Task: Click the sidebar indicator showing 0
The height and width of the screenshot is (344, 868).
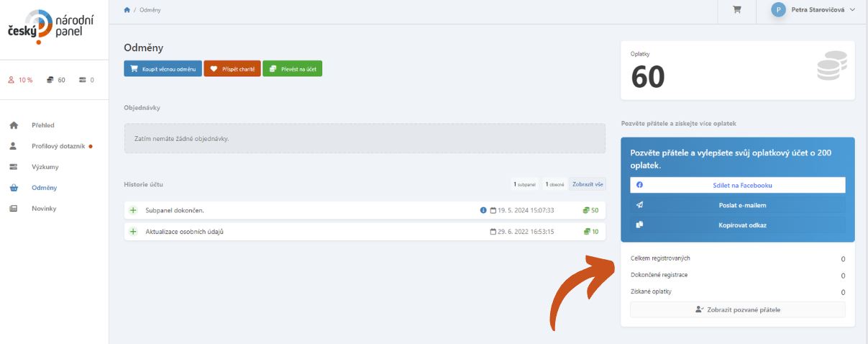Action: click(86, 80)
